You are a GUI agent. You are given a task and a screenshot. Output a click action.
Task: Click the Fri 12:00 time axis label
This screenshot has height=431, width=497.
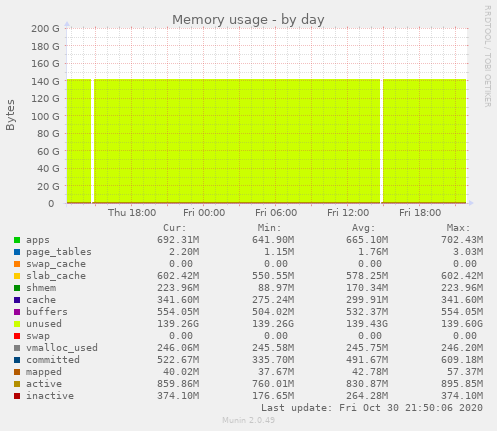click(348, 213)
